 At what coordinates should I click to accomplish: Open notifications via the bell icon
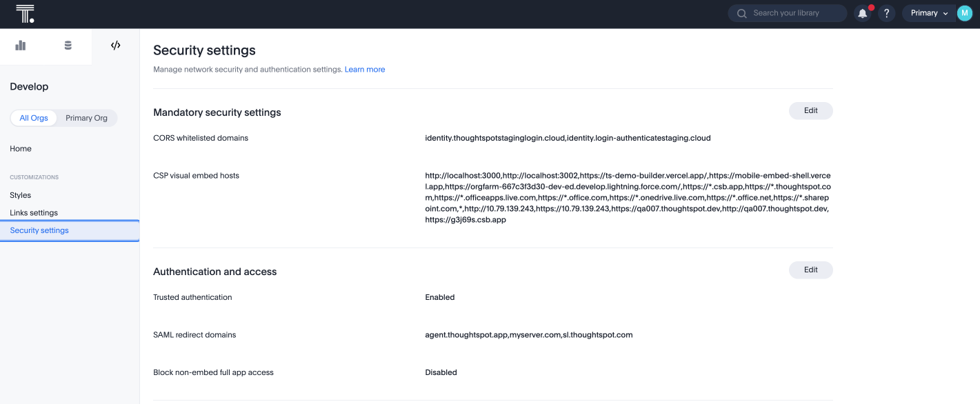(862, 13)
